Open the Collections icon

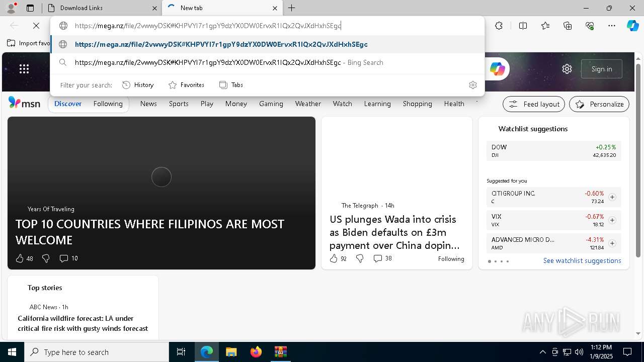(568, 26)
